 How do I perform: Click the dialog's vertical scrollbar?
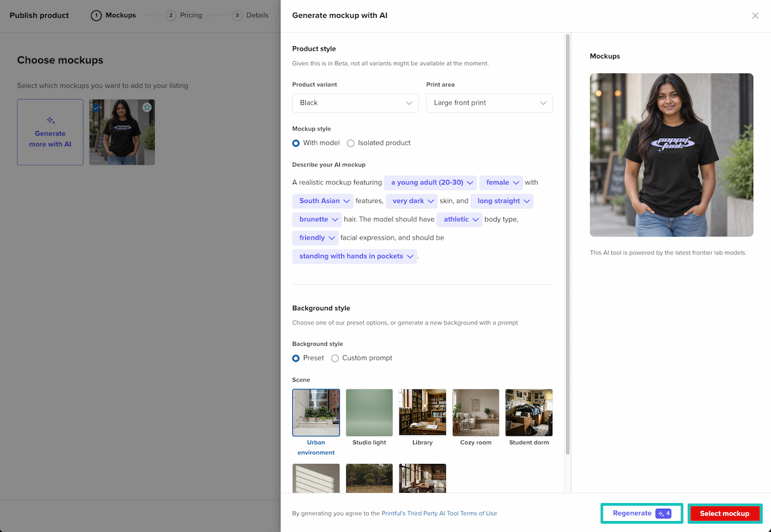click(x=567, y=244)
